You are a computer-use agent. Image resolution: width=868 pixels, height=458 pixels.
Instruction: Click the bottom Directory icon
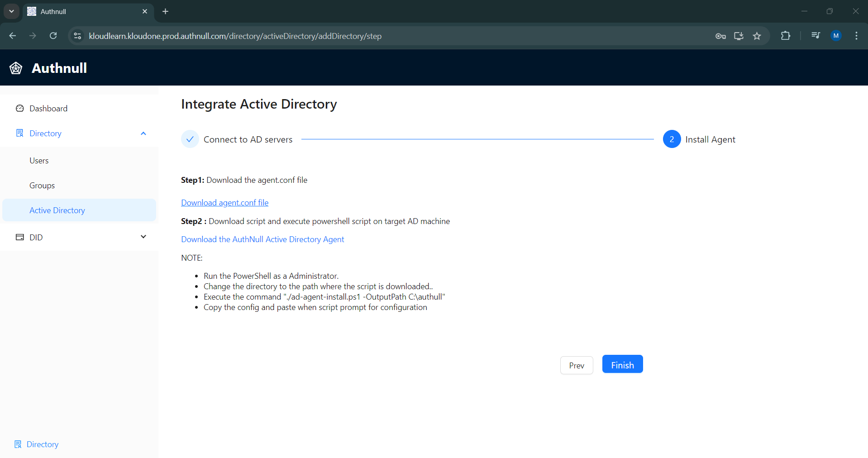[18, 444]
